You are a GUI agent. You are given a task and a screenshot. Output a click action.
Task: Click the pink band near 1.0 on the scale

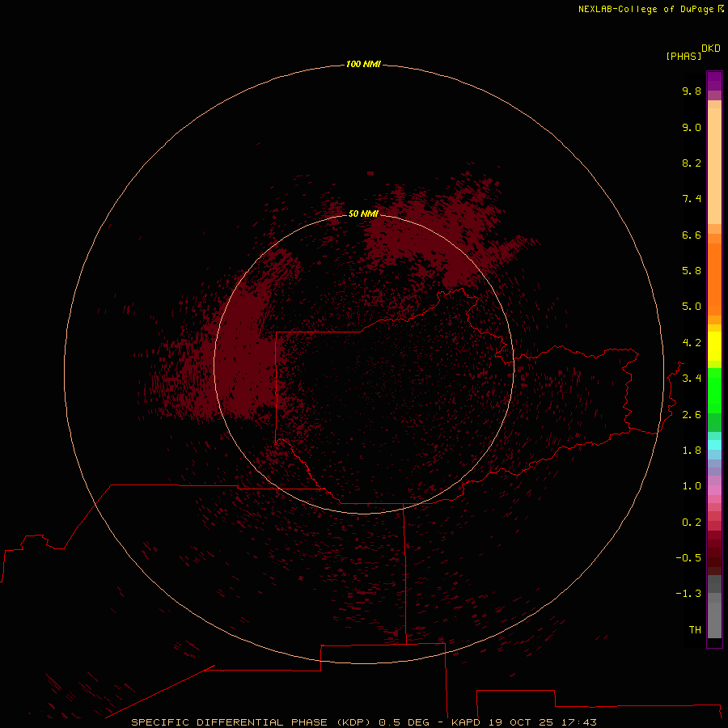[x=714, y=490]
